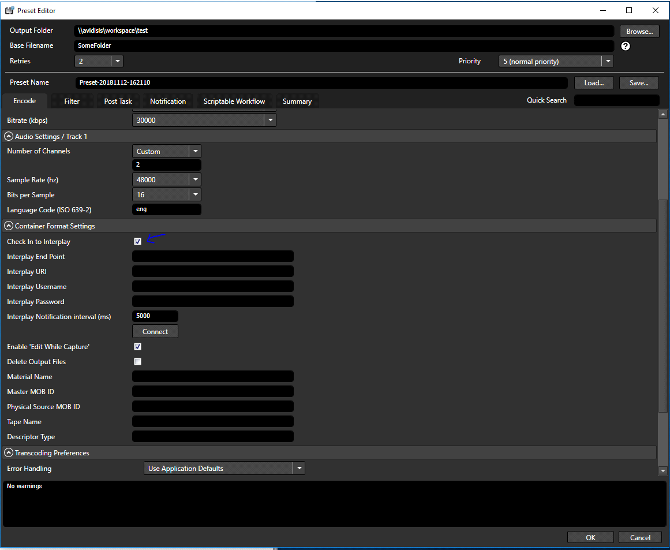Viewport: 670px width, 550px height.
Task: Enable Delete Output Files checkbox
Action: [138, 362]
